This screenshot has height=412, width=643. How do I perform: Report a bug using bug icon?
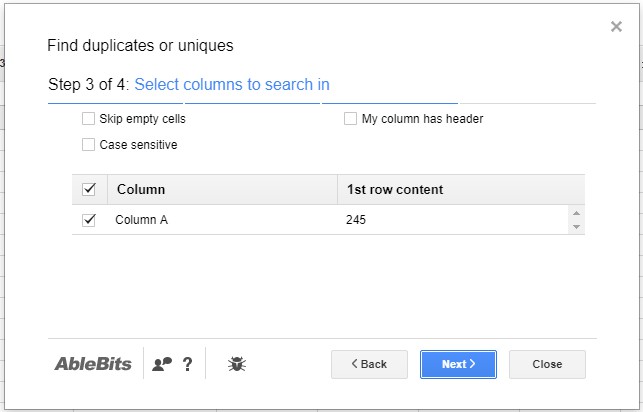(x=237, y=364)
